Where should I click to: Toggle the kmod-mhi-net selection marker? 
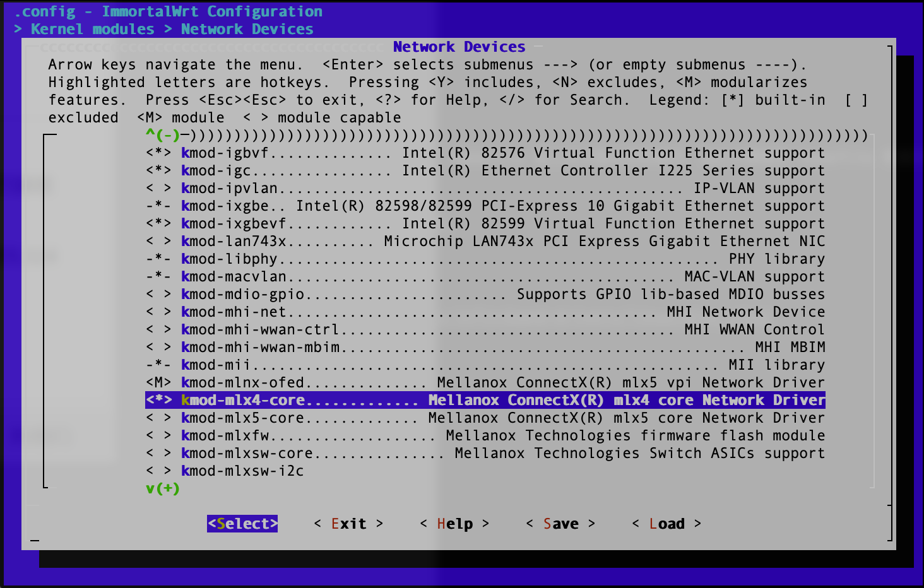click(x=158, y=312)
